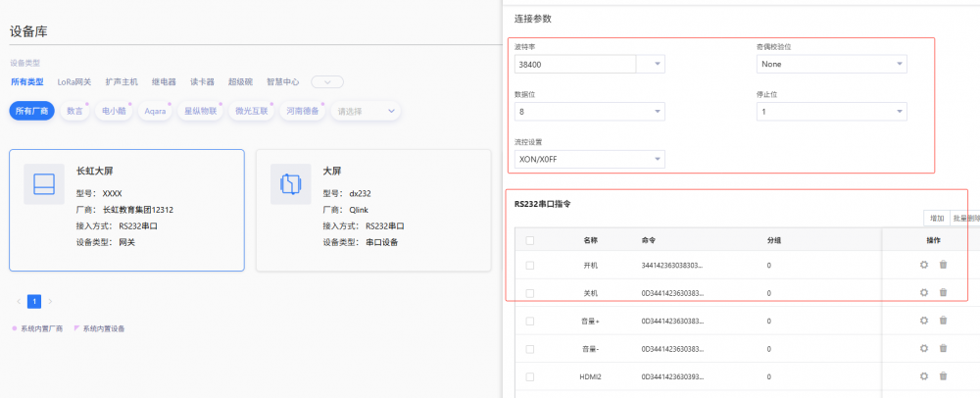Select the checkbox next to 音量+

(x=530, y=321)
